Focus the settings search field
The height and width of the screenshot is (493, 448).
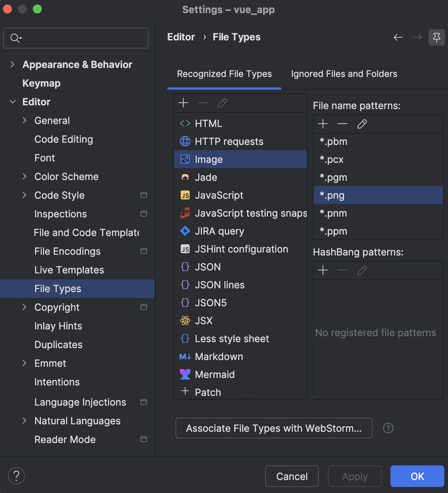[x=76, y=38]
